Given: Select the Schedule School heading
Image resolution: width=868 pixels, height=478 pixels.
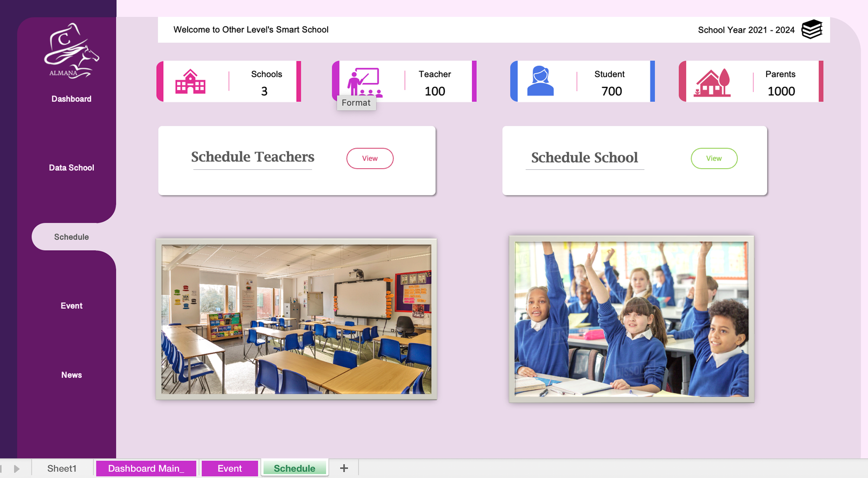Looking at the screenshot, I should pos(584,157).
